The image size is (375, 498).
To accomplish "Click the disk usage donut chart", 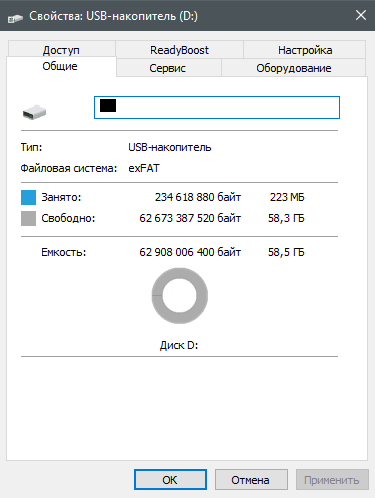I will (x=179, y=296).
